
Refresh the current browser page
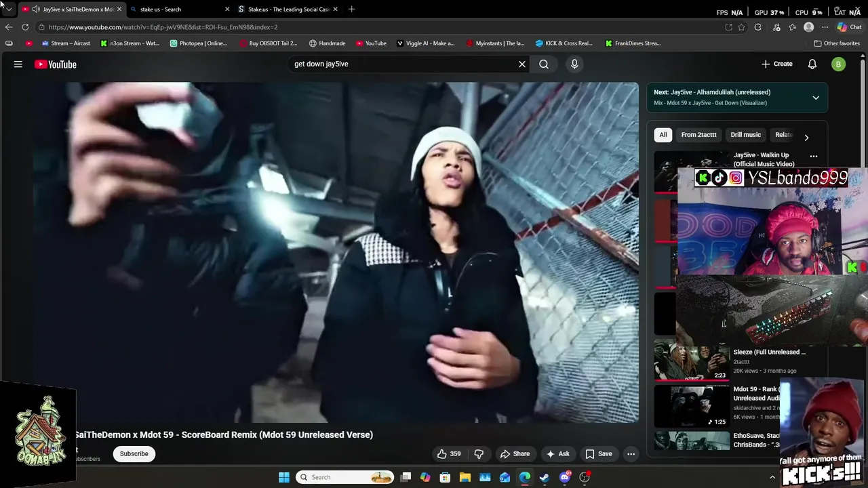point(25,27)
